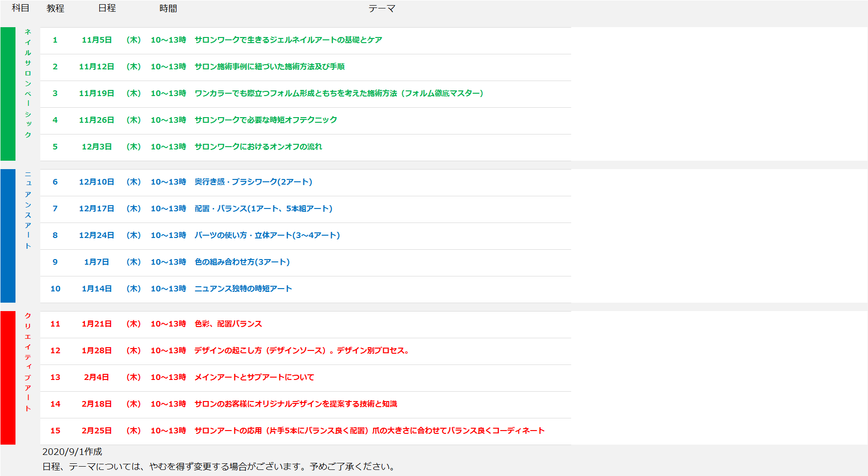Click theme 奥行き感・ブラシワーク(2アート)
The width and height of the screenshot is (868, 476).
[x=253, y=182]
